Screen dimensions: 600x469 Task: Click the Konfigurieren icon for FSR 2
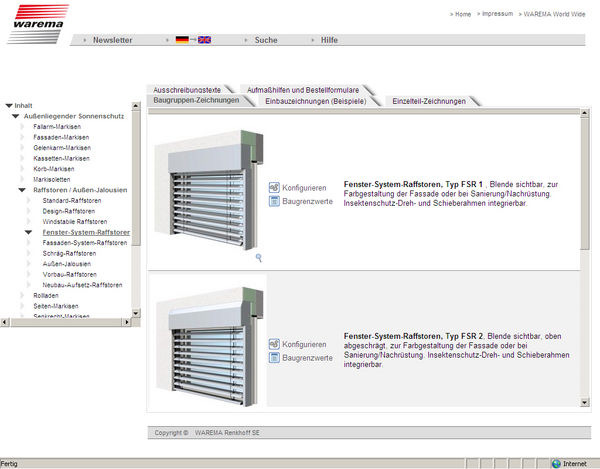point(274,344)
